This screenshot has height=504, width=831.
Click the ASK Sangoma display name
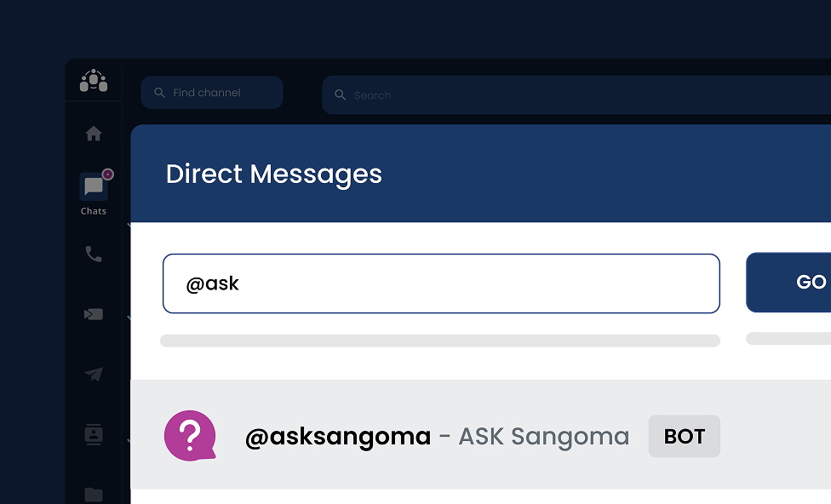544,437
